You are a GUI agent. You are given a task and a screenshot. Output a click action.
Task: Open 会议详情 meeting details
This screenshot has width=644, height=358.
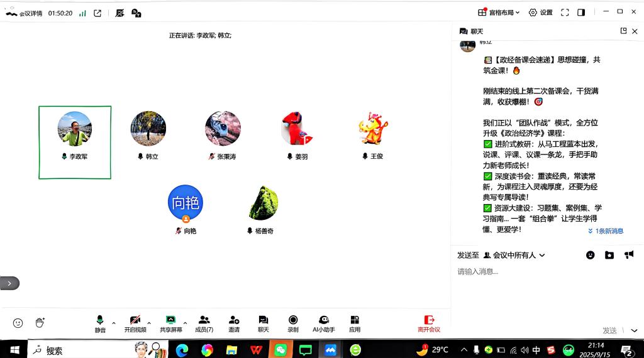(x=23, y=13)
